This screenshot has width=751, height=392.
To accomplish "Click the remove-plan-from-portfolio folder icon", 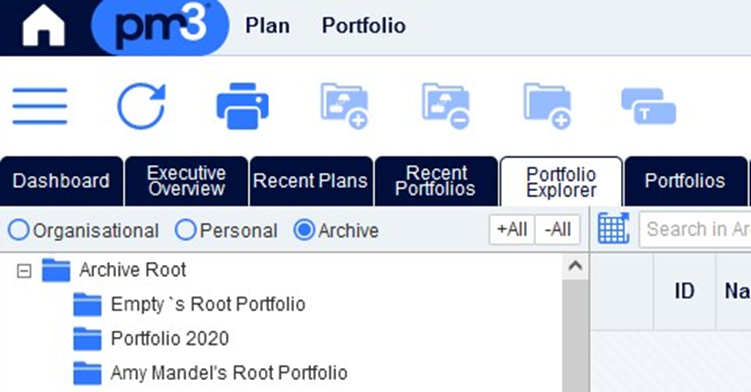I will 446,106.
